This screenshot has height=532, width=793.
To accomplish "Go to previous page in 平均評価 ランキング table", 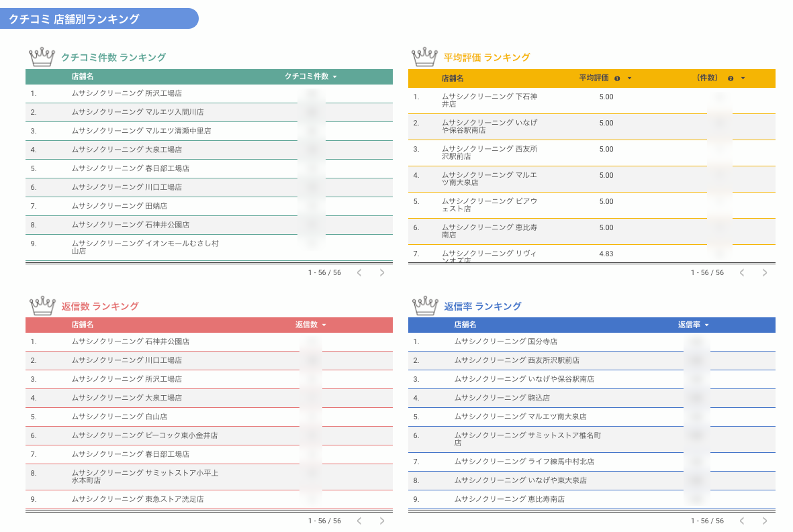I will (742, 273).
